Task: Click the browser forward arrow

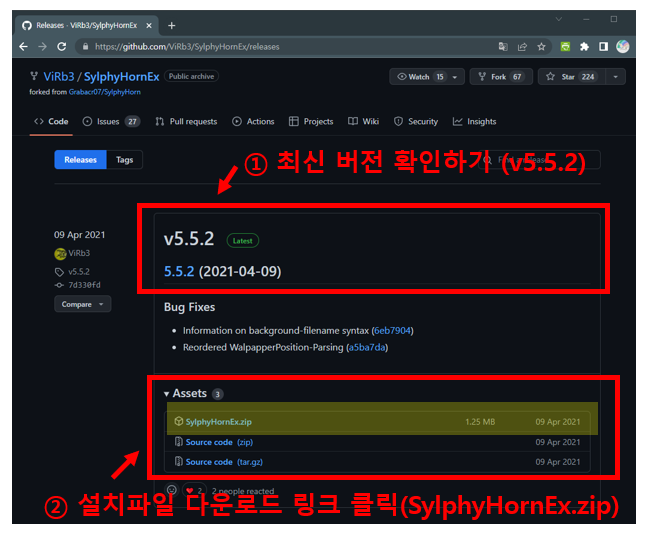Action: [x=42, y=47]
